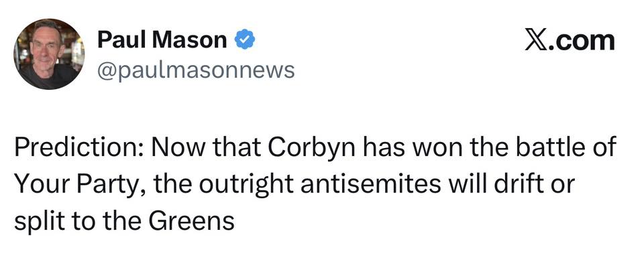
Task: Select the phrase "Your Party" in the tweet
Action: (75, 184)
